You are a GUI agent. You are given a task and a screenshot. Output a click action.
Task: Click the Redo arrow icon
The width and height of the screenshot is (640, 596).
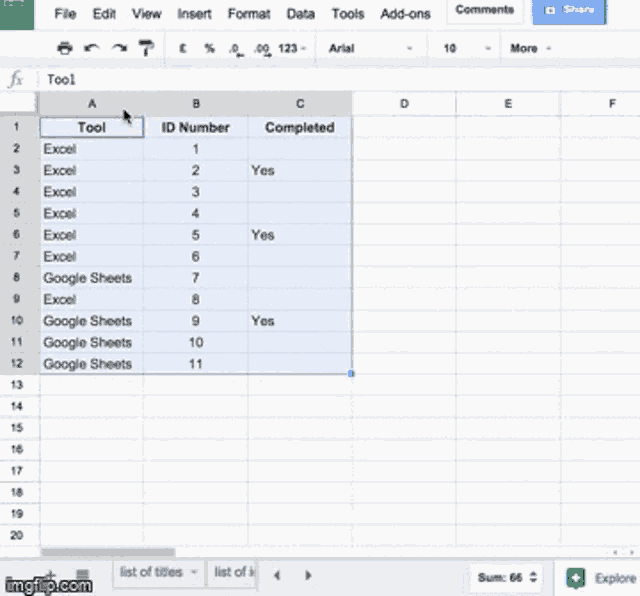(x=119, y=48)
